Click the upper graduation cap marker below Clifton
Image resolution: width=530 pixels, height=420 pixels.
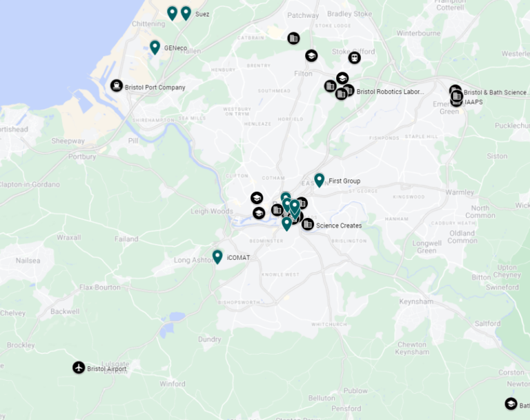[x=257, y=198]
